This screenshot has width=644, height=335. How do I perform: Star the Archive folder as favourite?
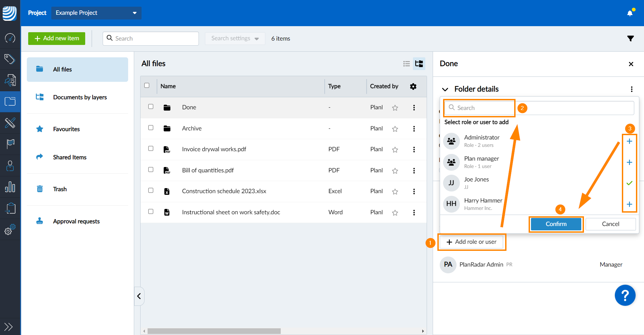click(x=395, y=129)
